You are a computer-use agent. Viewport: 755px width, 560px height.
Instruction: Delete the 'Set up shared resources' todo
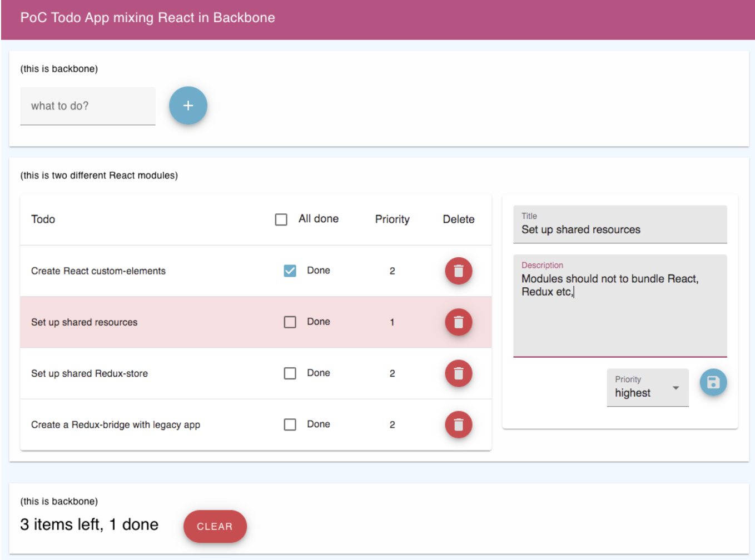click(458, 322)
